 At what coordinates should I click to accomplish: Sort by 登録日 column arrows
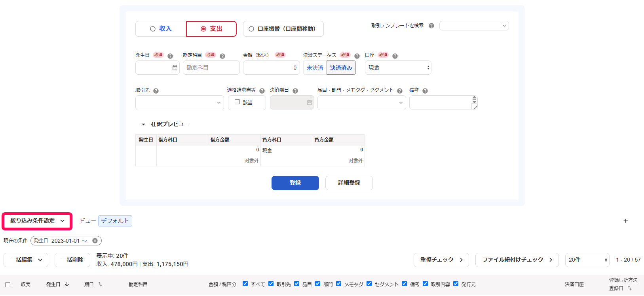pyautogui.click(x=630, y=288)
